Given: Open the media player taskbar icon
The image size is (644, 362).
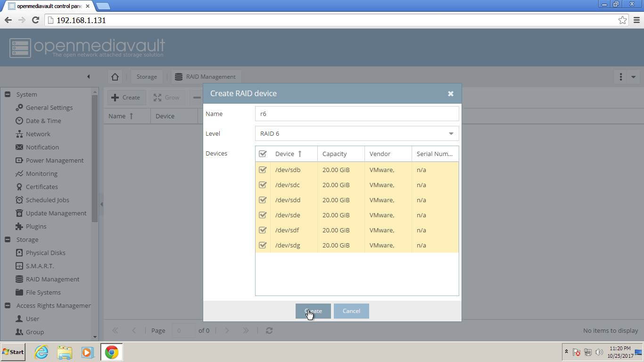Looking at the screenshot, I should (x=87, y=352).
